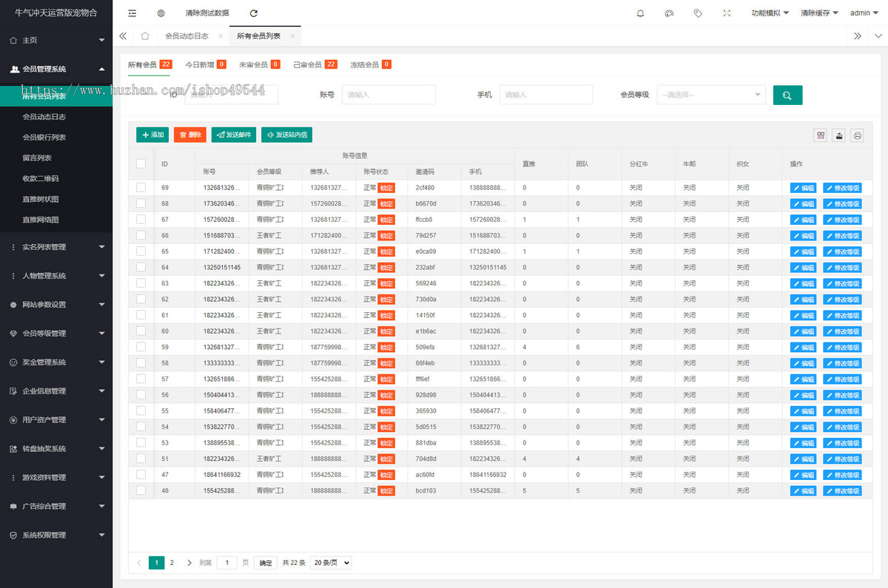This screenshot has width=888, height=588.
Task: Tick the checkbox for member ID 69
Action: point(141,188)
